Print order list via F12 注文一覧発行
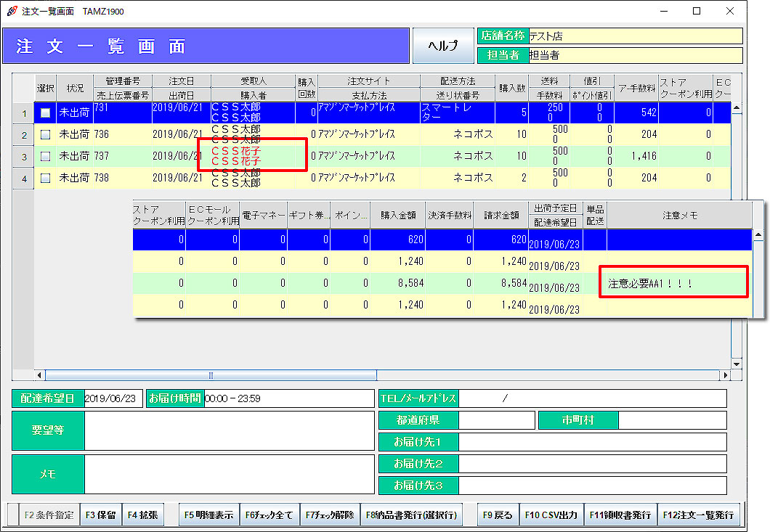The height and width of the screenshot is (532, 770). pos(700,515)
